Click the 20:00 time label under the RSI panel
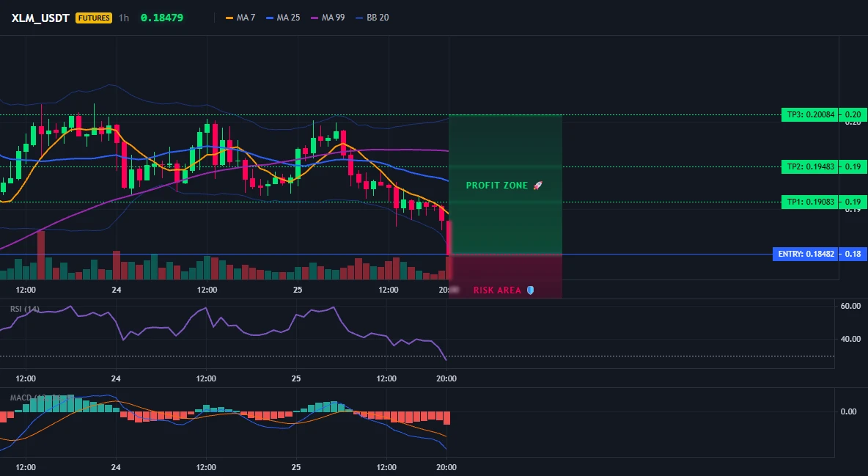The width and height of the screenshot is (868, 476). point(446,378)
